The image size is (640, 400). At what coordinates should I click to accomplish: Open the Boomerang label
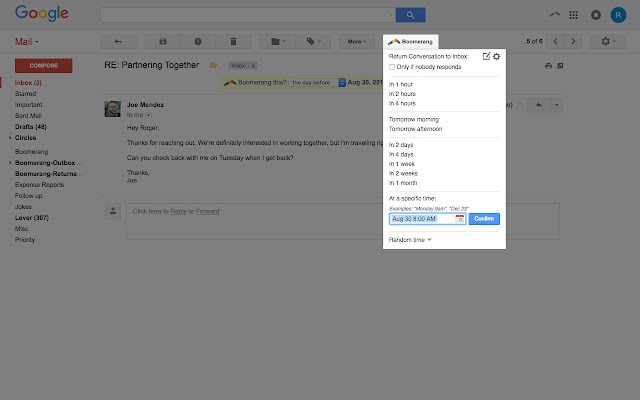[31, 152]
